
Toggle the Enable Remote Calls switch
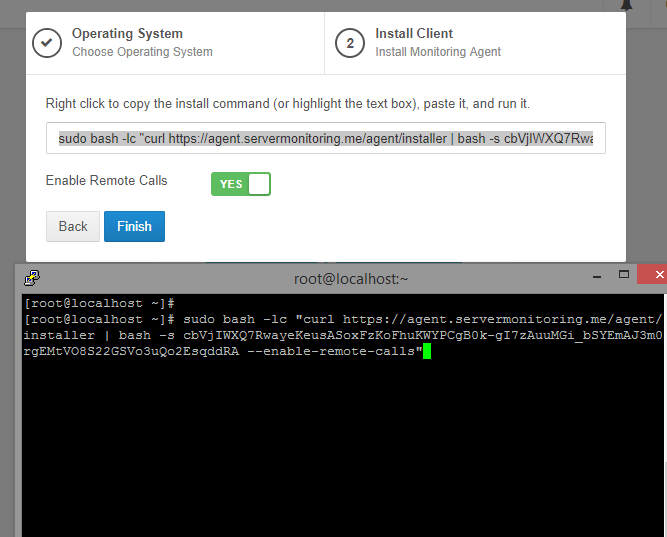point(241,184)
